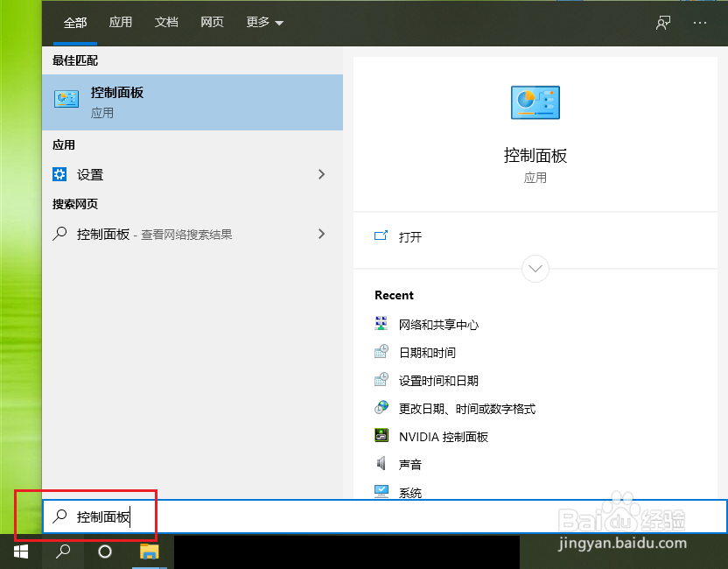Click the 声音 speaker icon
The height and width of the screenshot is (569, 728).
click(381, 464)
